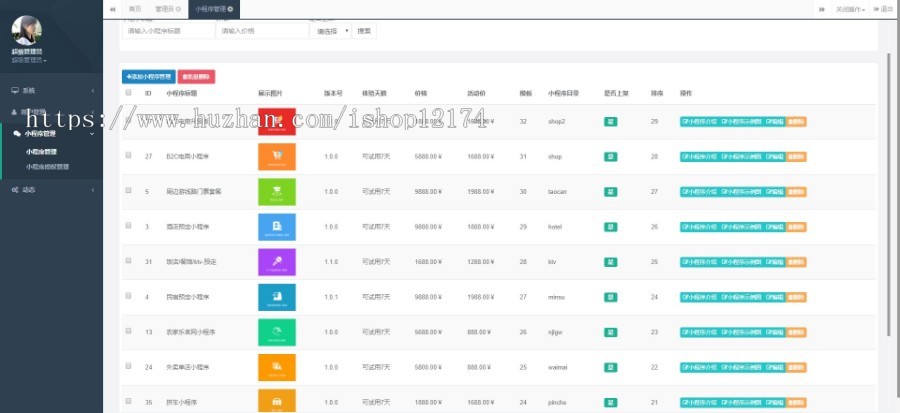Image resolution: width=900 pixels, height=413 pixels.
Task: Close the 小程序管理 tab via its x icon
Action: (x=231, y=8)
